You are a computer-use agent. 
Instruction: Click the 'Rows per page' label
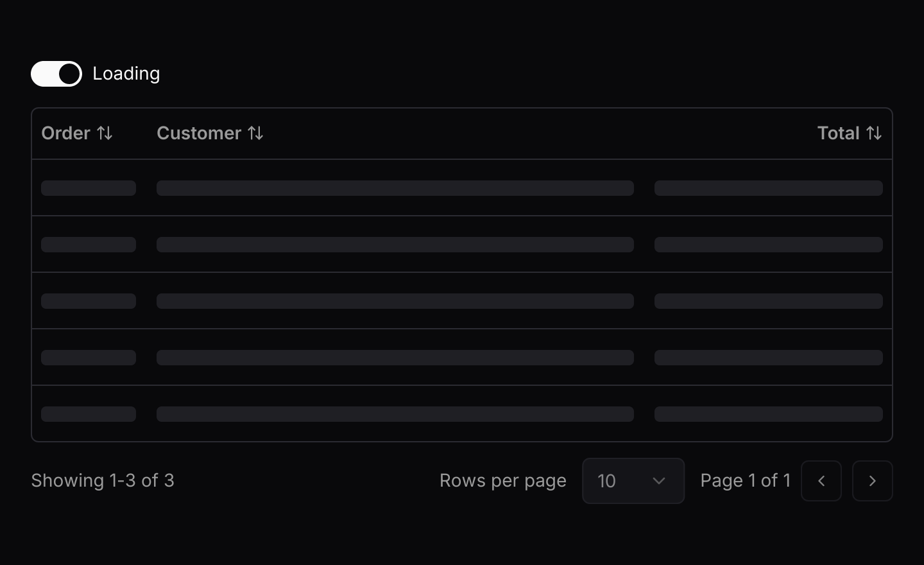[x=503, y=481]
